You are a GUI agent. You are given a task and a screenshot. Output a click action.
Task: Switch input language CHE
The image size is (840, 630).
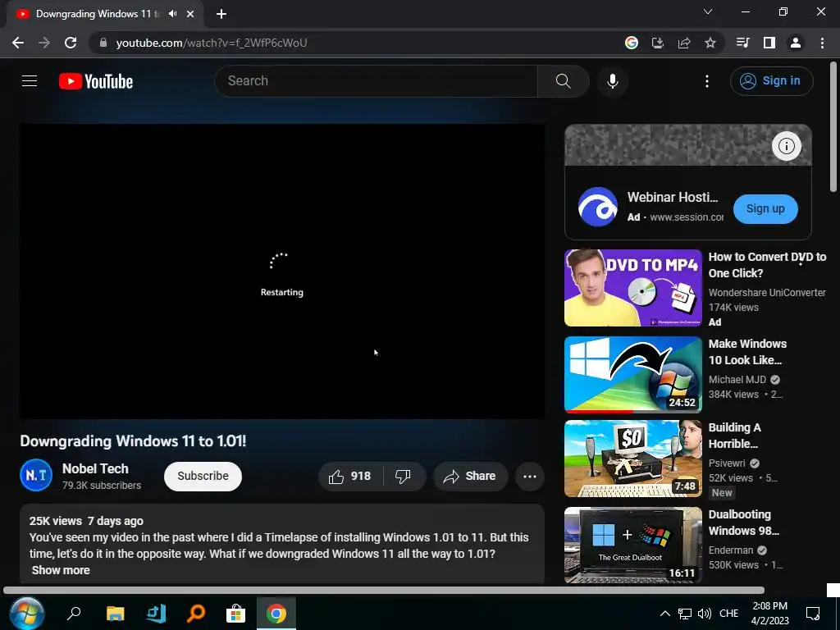click(x=728, y=614)
